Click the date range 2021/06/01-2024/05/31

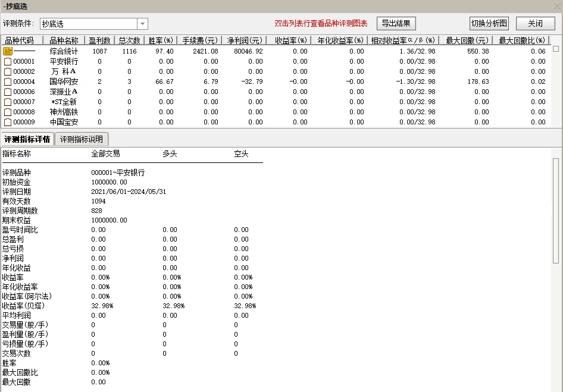tap(129, 192)
